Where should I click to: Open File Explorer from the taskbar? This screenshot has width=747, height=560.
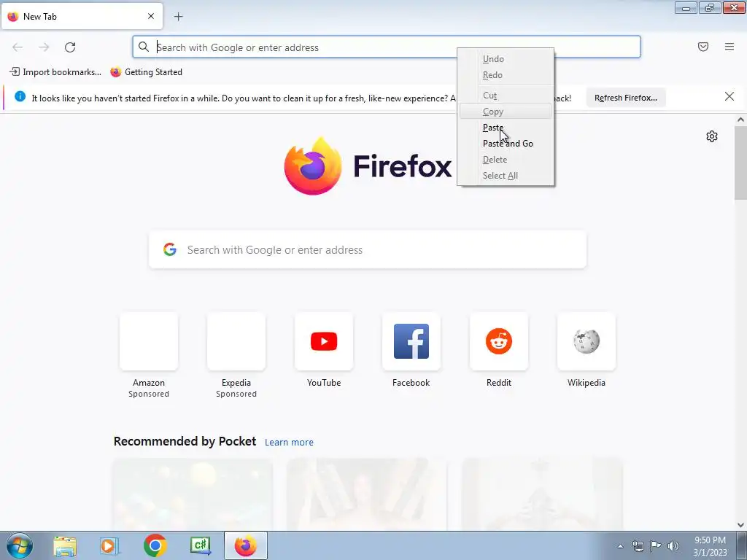65,545
